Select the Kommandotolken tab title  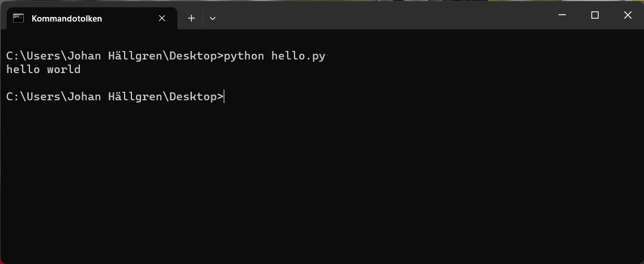point(67,18)
